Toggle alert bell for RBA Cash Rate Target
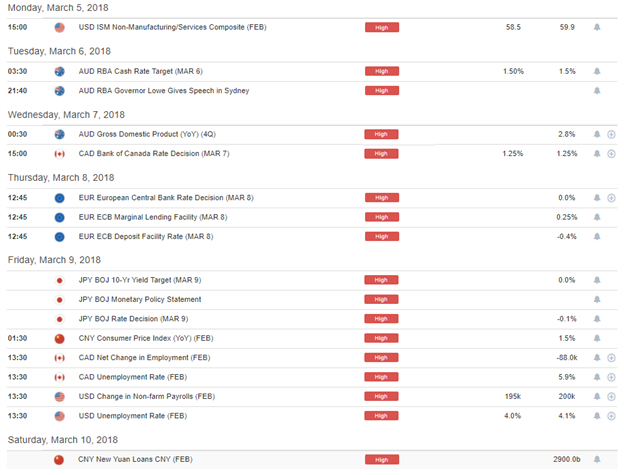Viewport: 624px width, 475px height. coord(597,71)
